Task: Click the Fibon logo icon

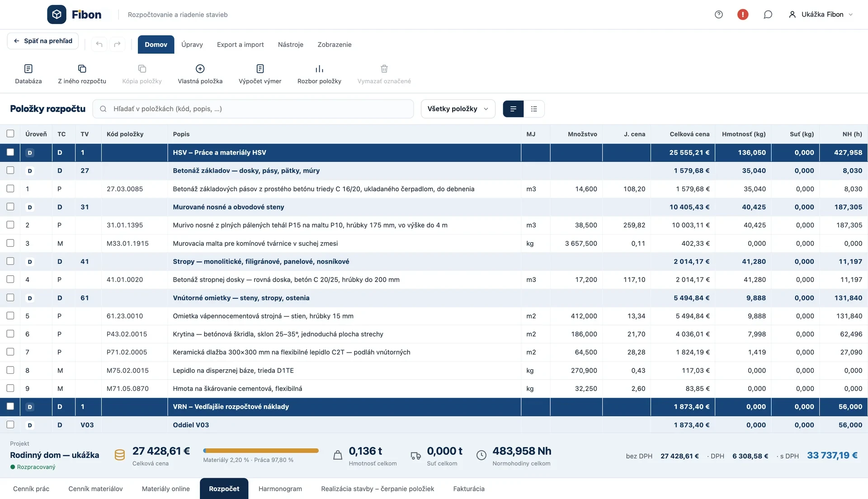Action: (57, 14)
